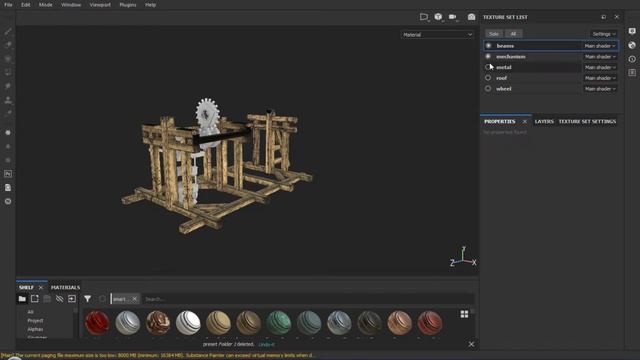The image size is (640, 360).
Task: Select the red smart material sphere
Action: (97, 322)
